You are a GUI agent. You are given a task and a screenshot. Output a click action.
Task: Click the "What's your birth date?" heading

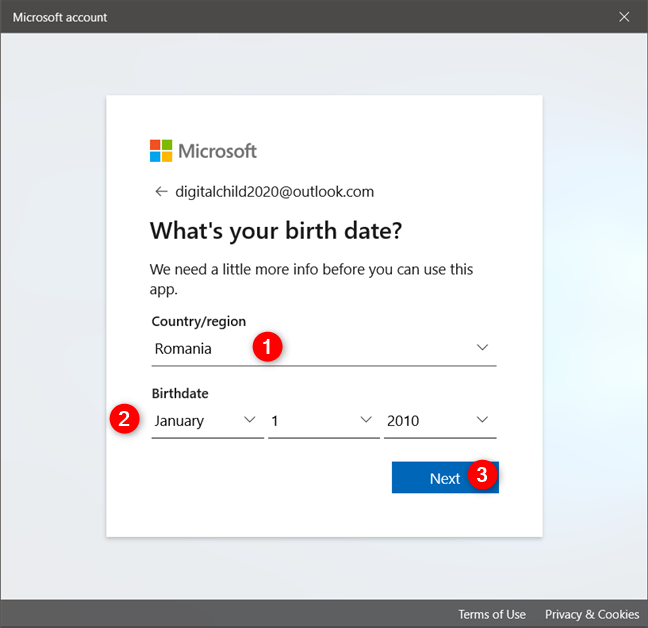tap(275, 231)
